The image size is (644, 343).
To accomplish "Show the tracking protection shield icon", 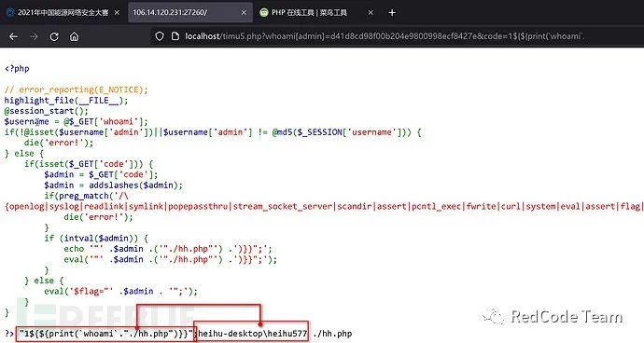I will (x=160, y=36).
